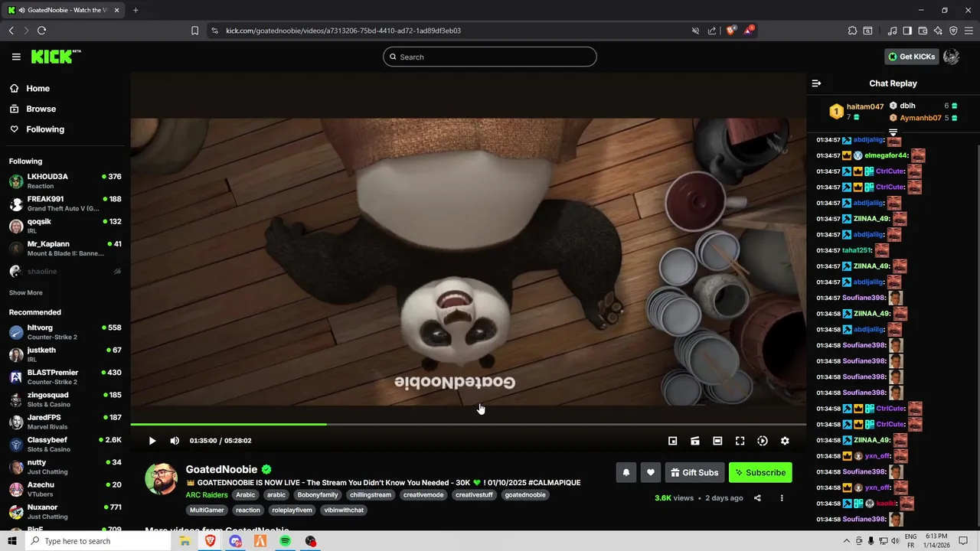Reload the page in browser
This screenshot has width=980, height=551.
coord(41,31)
